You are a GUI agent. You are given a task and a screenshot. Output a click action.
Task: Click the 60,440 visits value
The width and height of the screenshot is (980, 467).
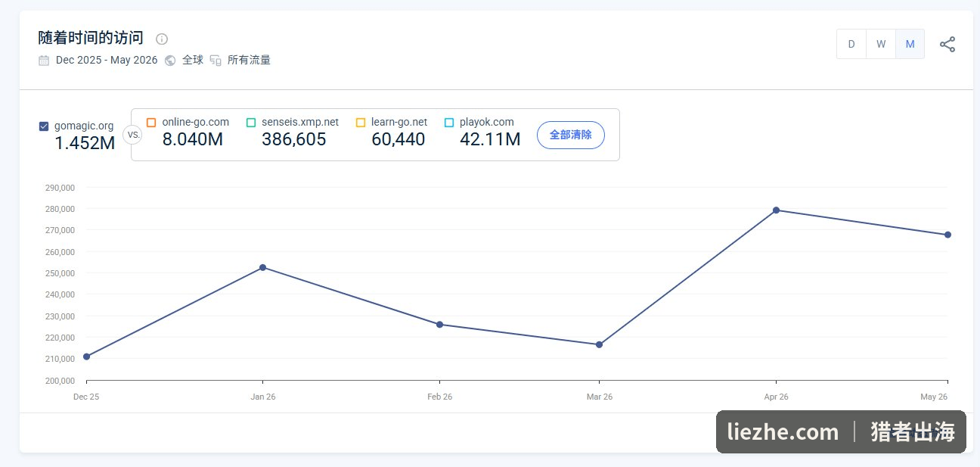click(399, 139)
